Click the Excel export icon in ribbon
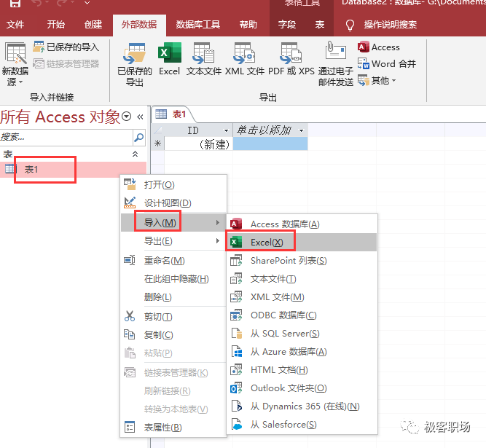Screen dimensions: 486x448 [x=169, y=59]
